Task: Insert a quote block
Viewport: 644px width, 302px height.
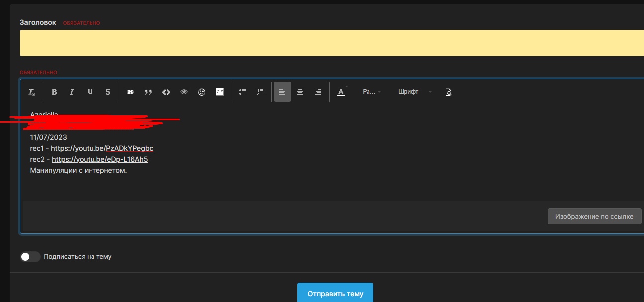Action: coord(148,92)
